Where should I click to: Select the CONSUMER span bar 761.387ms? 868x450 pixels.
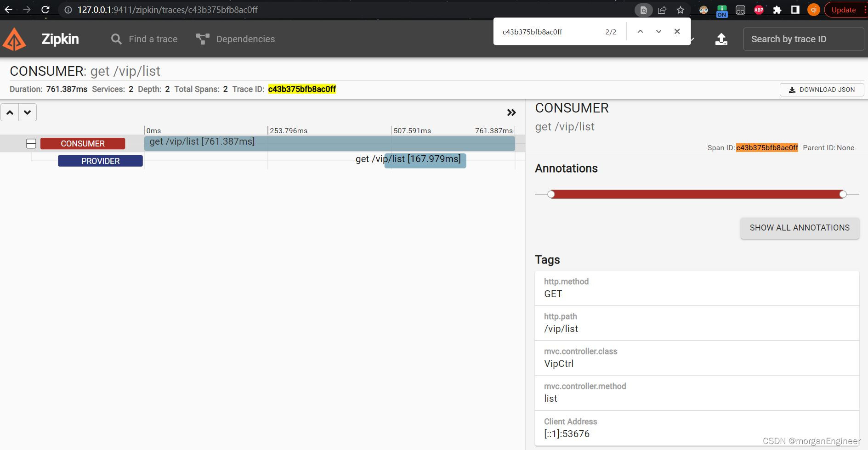click(x=329, y=143)
